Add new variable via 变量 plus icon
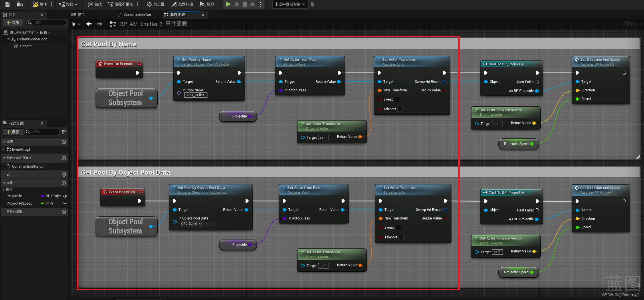The height and width of the screenshot is (300, 644). [x=64, y=183]
